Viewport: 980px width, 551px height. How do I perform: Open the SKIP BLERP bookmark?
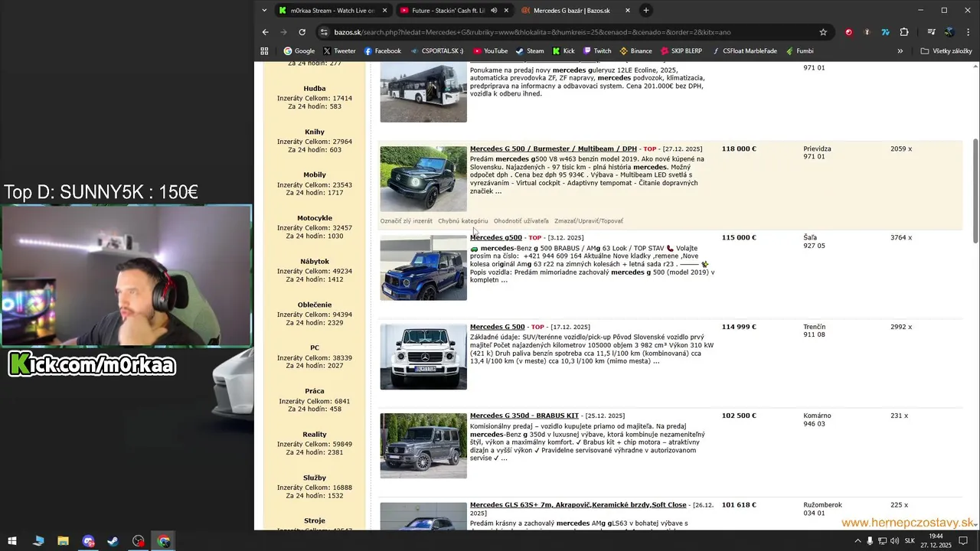pos(681,51)
